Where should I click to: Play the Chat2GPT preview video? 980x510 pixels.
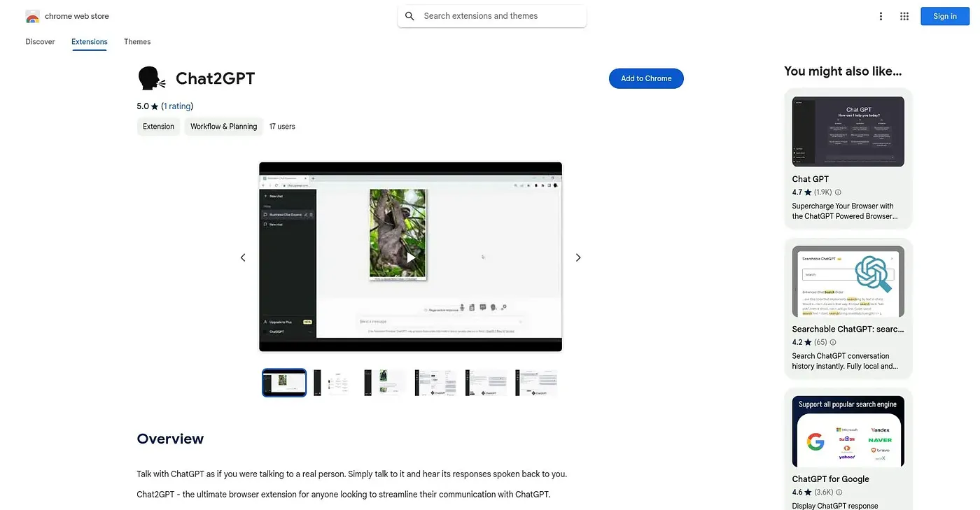coord(411,257)
